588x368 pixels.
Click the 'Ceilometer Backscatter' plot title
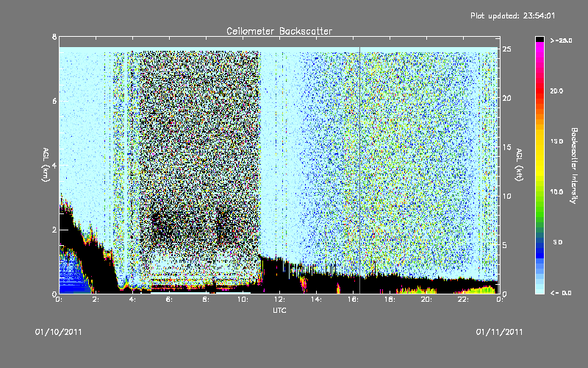pyautogui.click(x=279, y=31)
